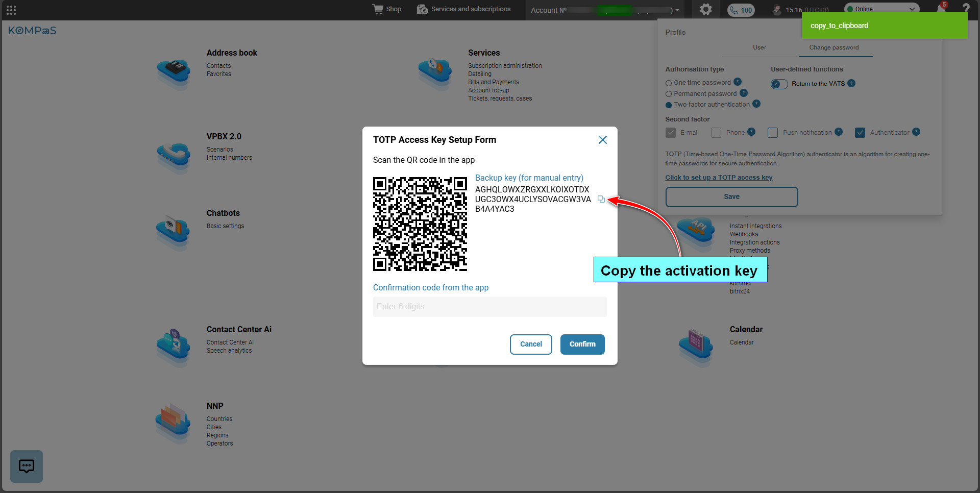Image resolution: width=980 pixels, height=493 pixels.
Task: Click the phone 100 indicator
Action: (741, 10)
